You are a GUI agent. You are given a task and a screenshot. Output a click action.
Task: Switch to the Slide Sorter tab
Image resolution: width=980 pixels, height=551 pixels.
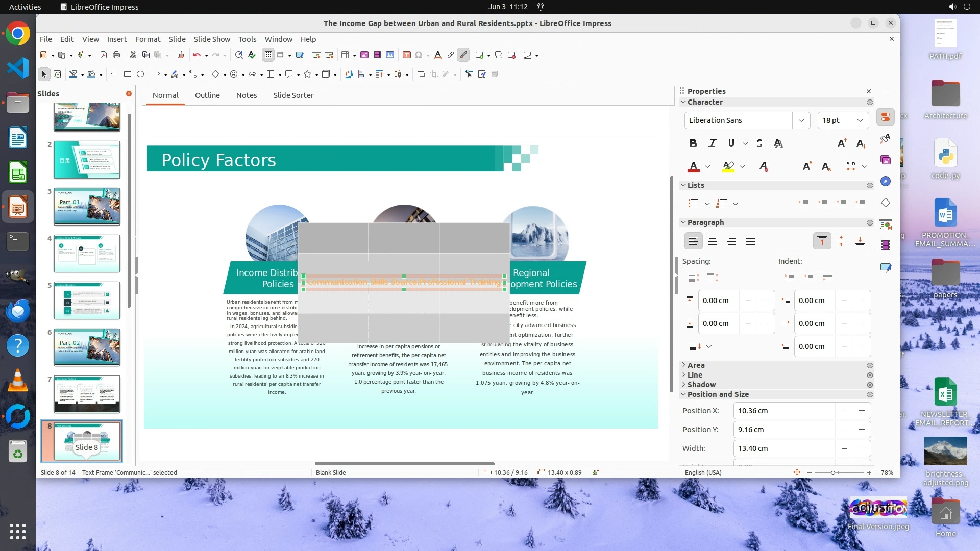pos(293,95)
